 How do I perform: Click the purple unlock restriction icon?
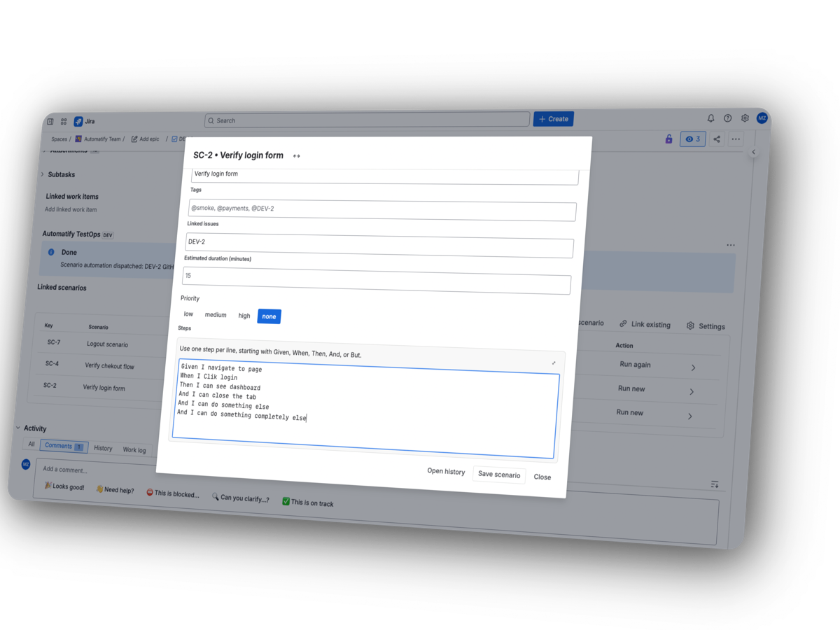668,139
